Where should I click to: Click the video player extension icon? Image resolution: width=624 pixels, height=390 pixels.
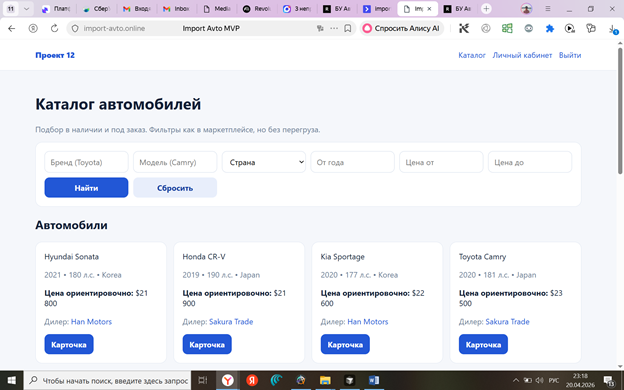coord(570,28)
